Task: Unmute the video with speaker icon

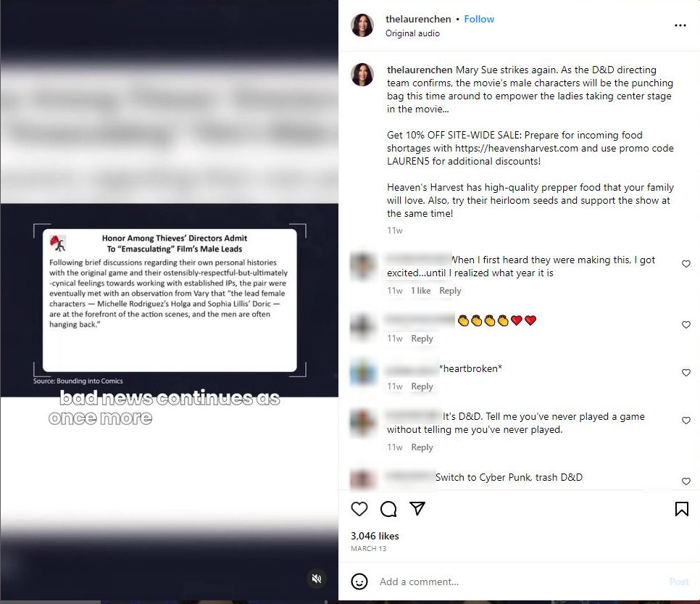Action: (x=317, y=579)
